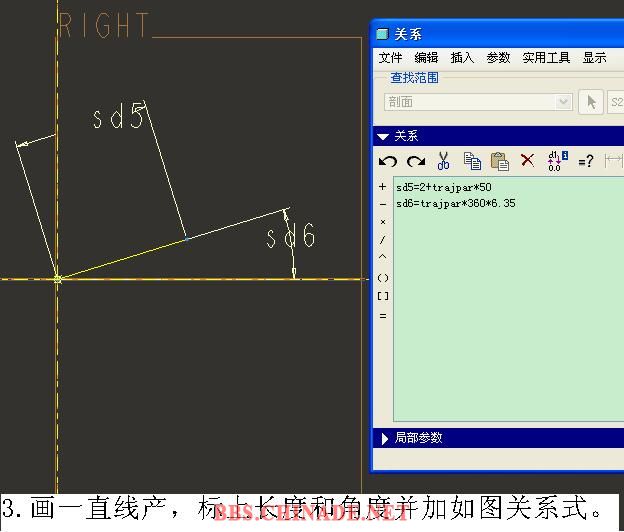
Task: Open the 显示 menu
Action: point(595,58)
